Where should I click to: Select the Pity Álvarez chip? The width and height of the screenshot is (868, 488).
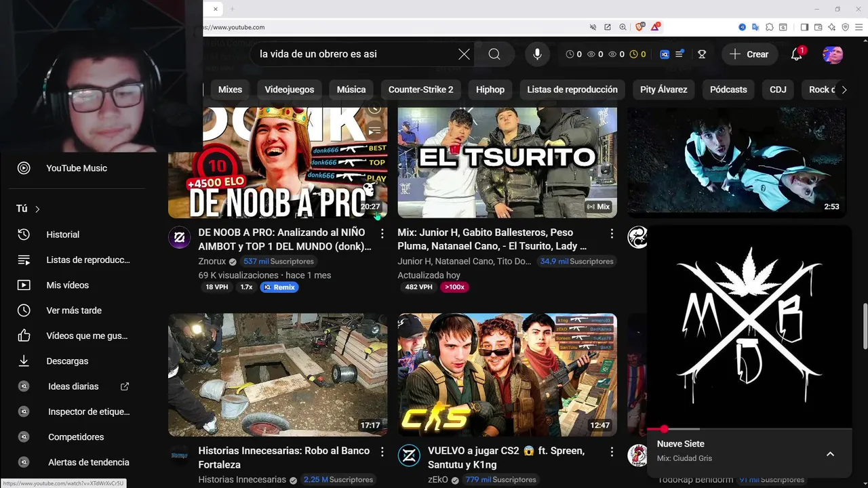click(x=664, y=89)
